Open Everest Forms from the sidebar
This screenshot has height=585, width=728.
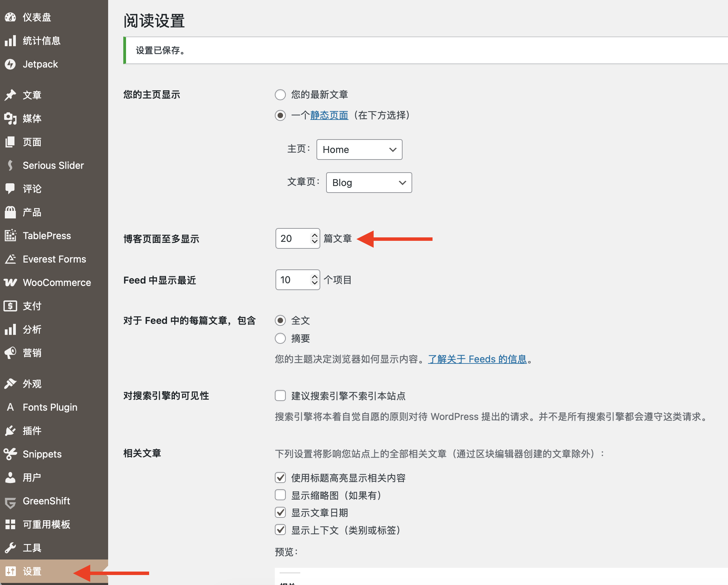(x=54, y=259)
